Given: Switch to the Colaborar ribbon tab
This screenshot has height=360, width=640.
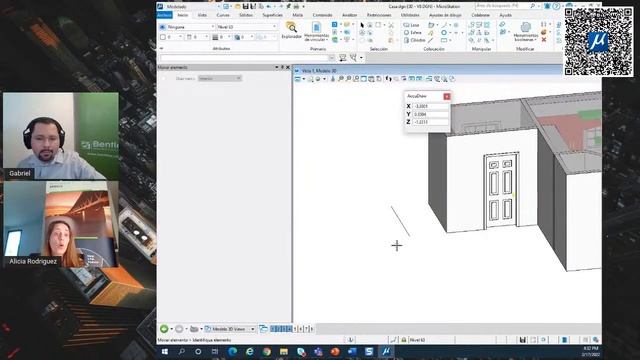Looking at the screenshot, I should pyautogui.click(x=480, y=15).
